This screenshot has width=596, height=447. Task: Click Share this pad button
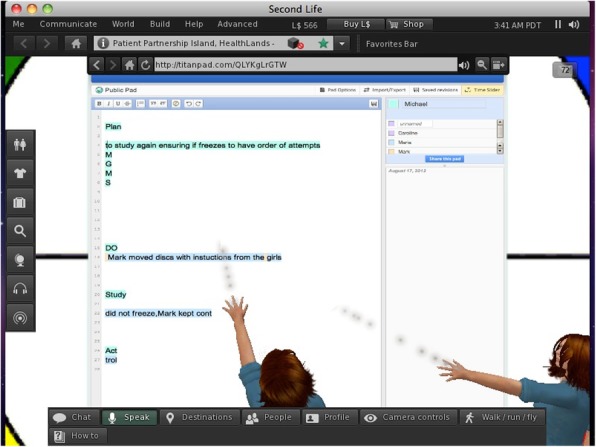tap(444, 159)
